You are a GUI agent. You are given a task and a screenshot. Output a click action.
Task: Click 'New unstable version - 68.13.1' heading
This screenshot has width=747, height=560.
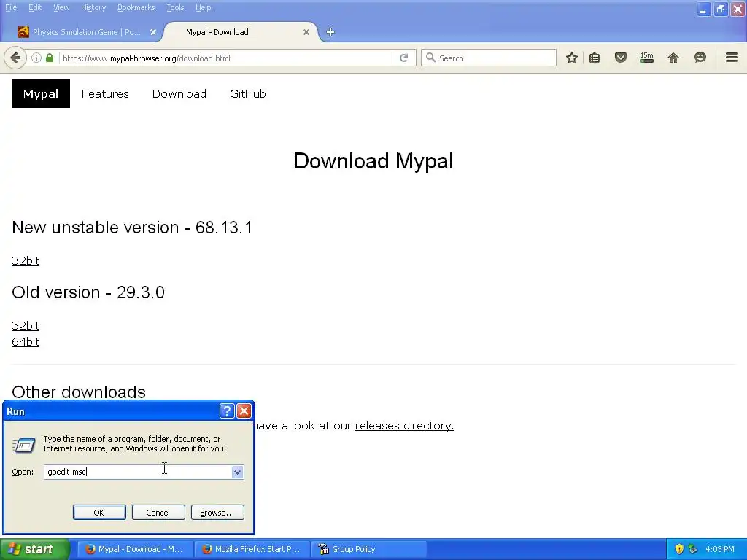[x=132, y=227]
